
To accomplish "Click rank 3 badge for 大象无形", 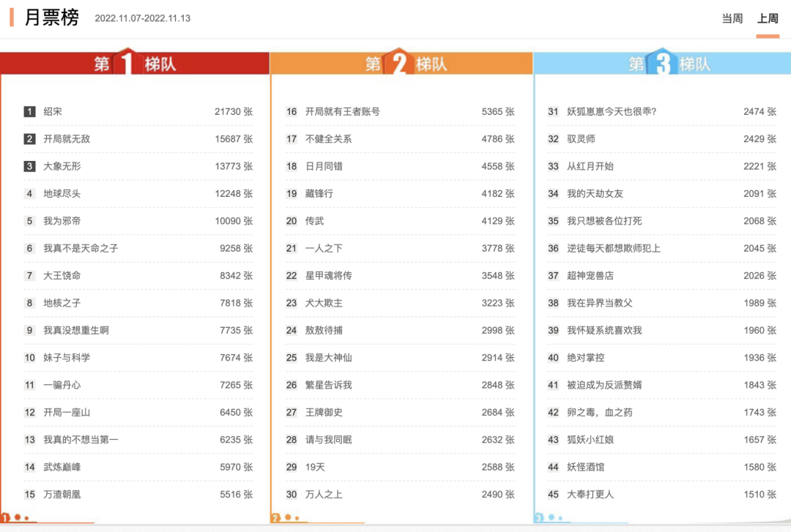I will pos(29,166).
